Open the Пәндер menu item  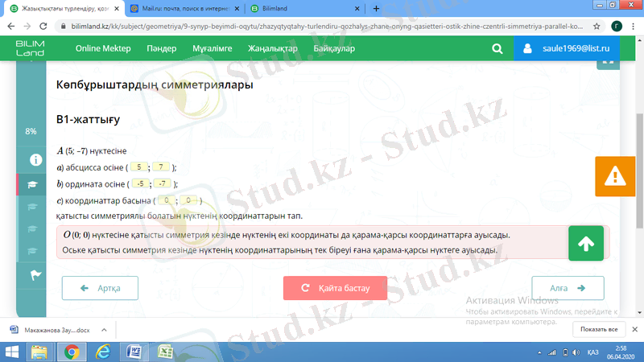coord(162,48)
